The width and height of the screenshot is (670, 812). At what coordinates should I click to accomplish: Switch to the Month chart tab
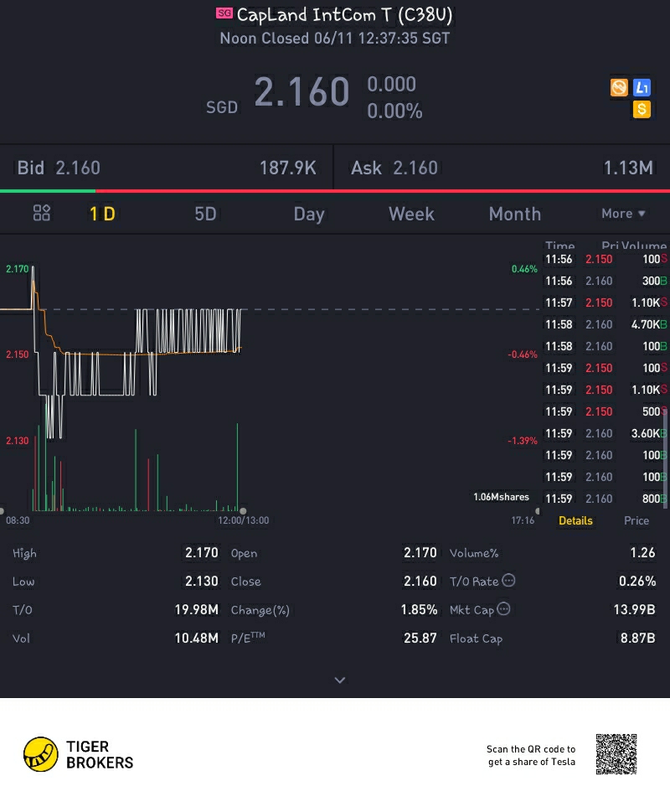pyautogui.click(x=515, y=214)
